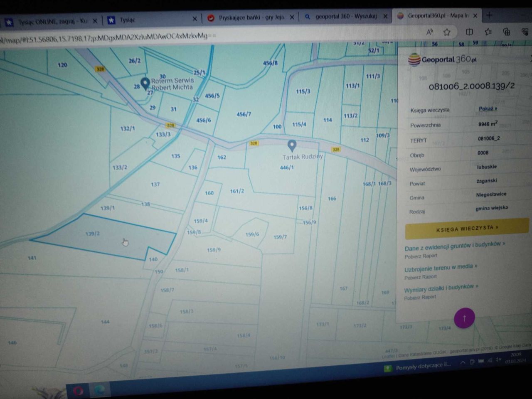
Task: Click the TERYT value 081006_2
Action: click(x=489, y=138)
